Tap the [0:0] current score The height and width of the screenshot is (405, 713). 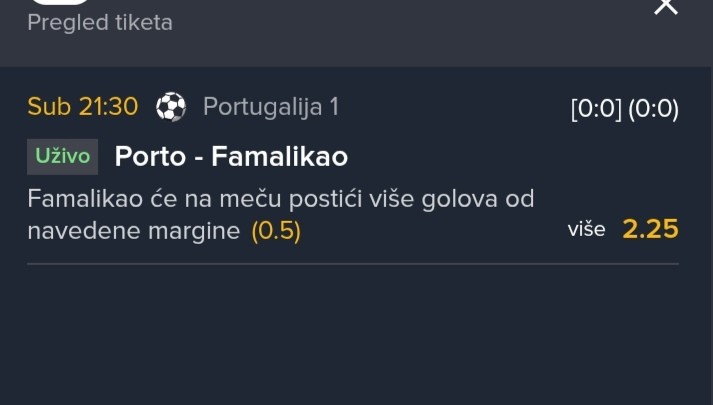pyautogui.click(x=595, y=110)
